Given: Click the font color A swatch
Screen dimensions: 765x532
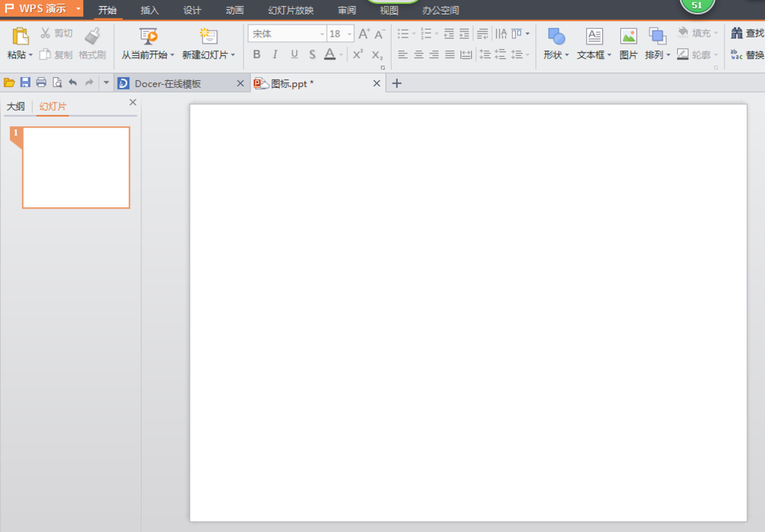Looking at the screenshot, I should click(x=330, y=54).
